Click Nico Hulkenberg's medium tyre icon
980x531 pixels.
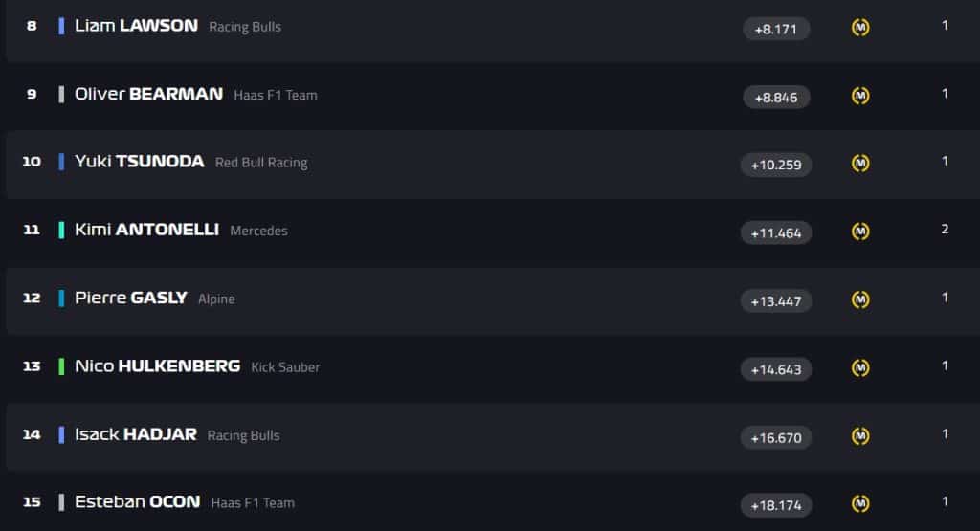click(860, 368)
